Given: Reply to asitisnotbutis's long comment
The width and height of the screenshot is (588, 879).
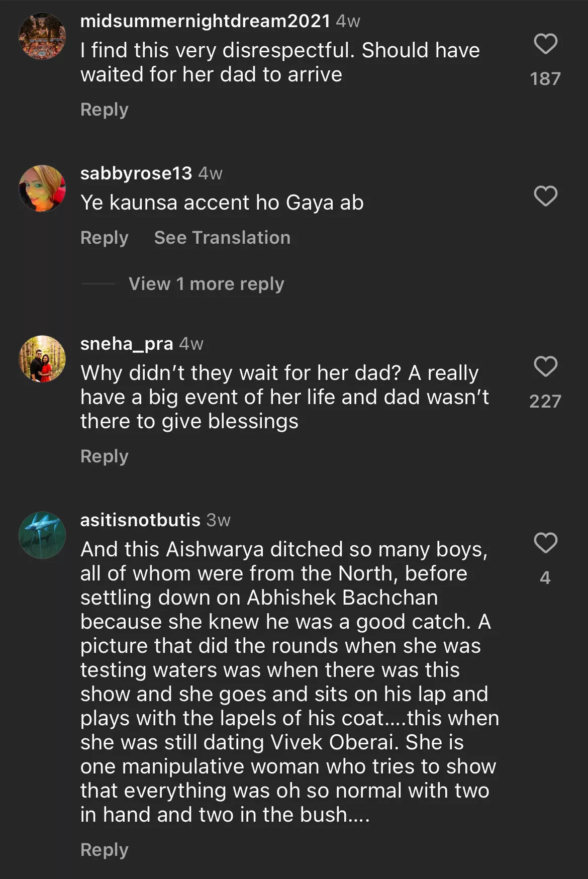Looking at the screenshot, I should 105,850.
